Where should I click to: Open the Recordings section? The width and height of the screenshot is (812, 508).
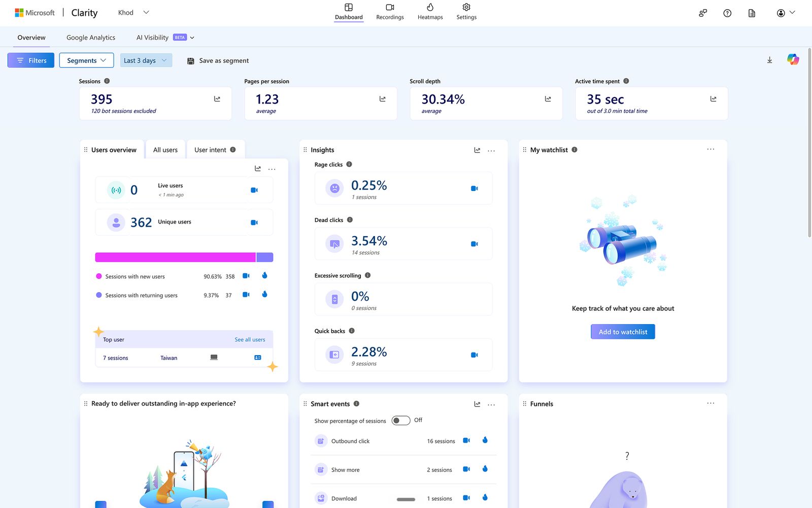click(x=390, y=12)
